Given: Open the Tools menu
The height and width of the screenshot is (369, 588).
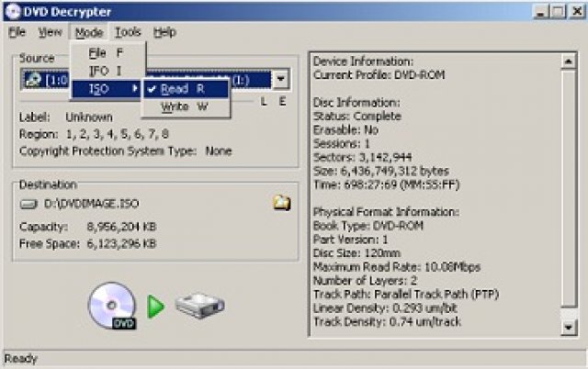Looking at the screenshot, I should (x=128, y=32).
